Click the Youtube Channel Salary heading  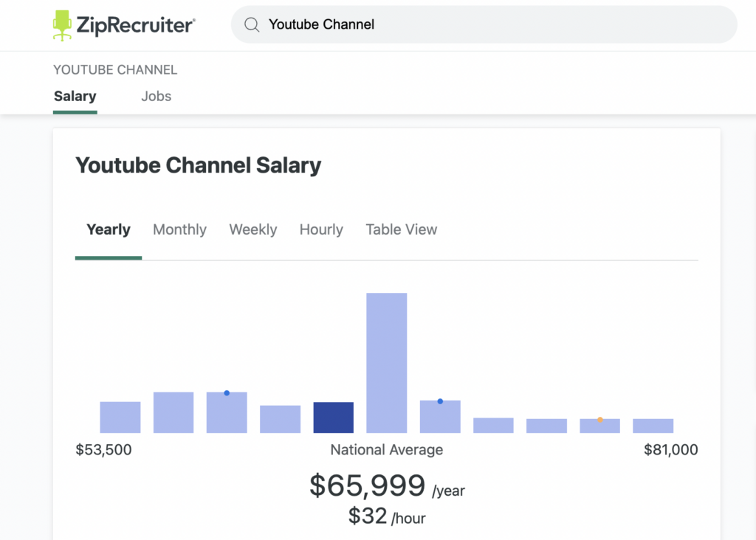198,165
